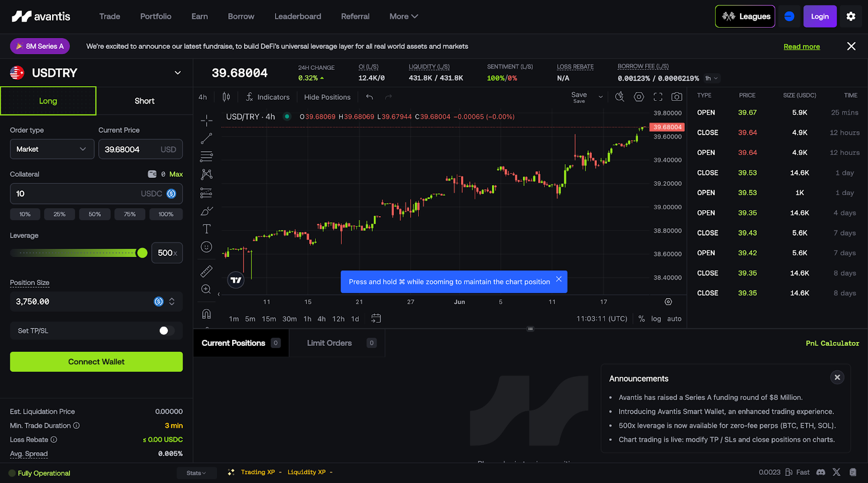Open the emoji sticker tool
The width and height of the screenshot is (868, 483).
tap(206, 247)
